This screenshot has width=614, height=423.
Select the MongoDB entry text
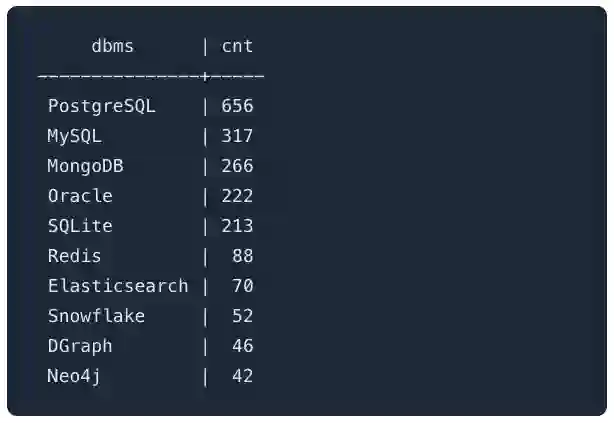86,166
